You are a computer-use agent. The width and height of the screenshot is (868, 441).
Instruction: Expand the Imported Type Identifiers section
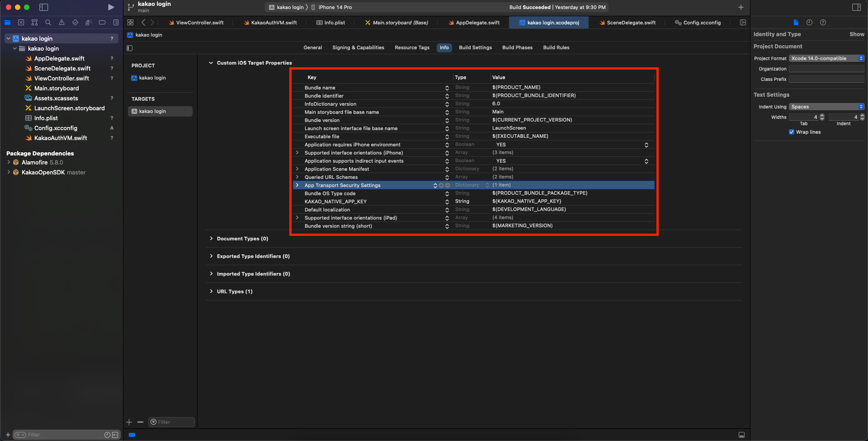[211, 274]
